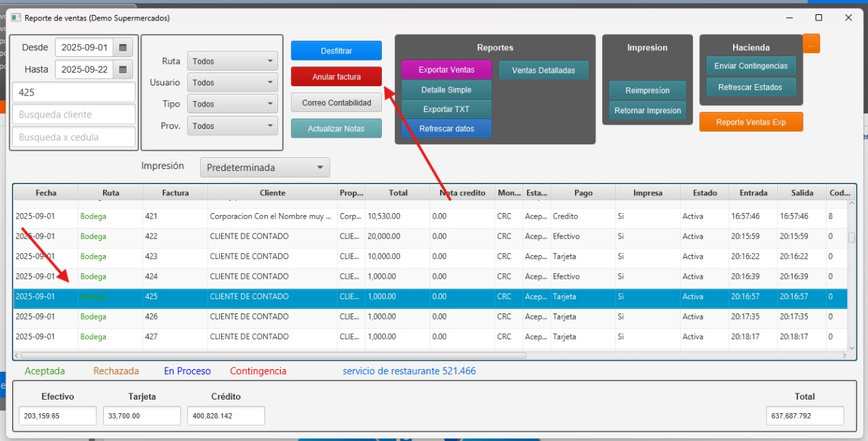
Task: Open the Desde date calendar picker
Action: coord(123,47)
